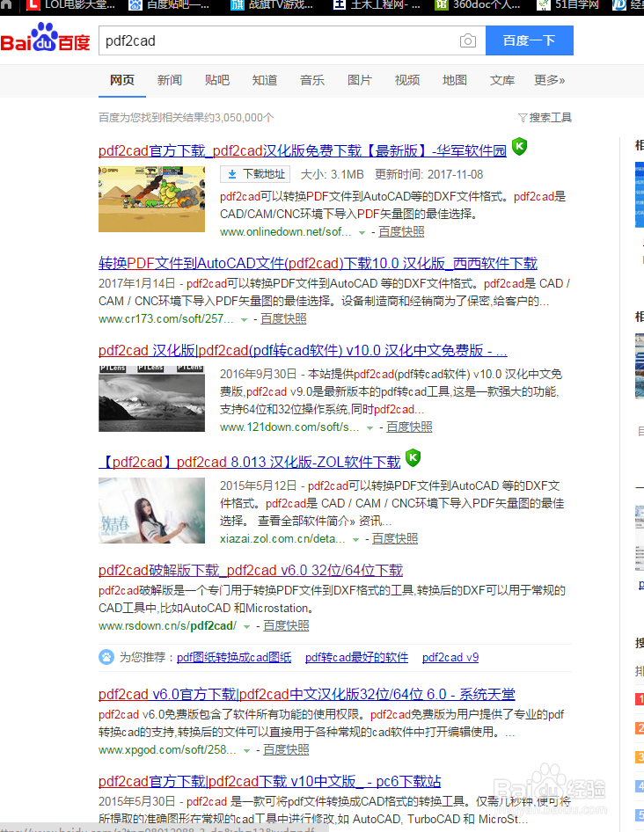Click the home icon in bookmarks bar

[x=6, y=4]
